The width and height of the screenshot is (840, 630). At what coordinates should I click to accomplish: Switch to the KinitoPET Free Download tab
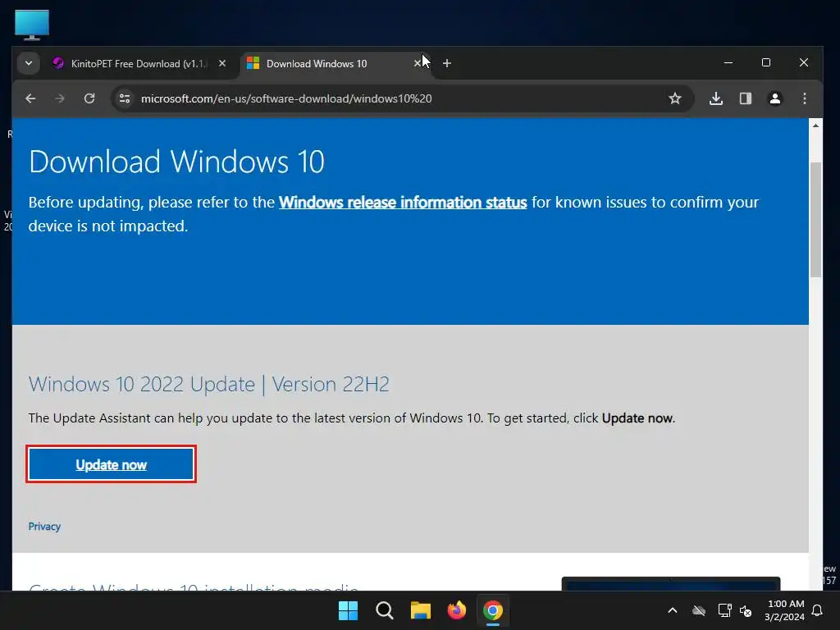click(x=139, y=64)
